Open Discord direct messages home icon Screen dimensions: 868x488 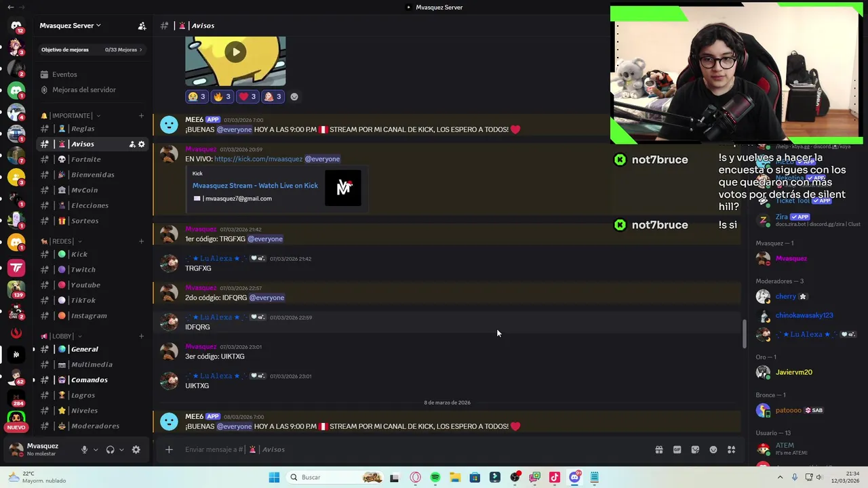pyautogui.click(x=16, y=26)
